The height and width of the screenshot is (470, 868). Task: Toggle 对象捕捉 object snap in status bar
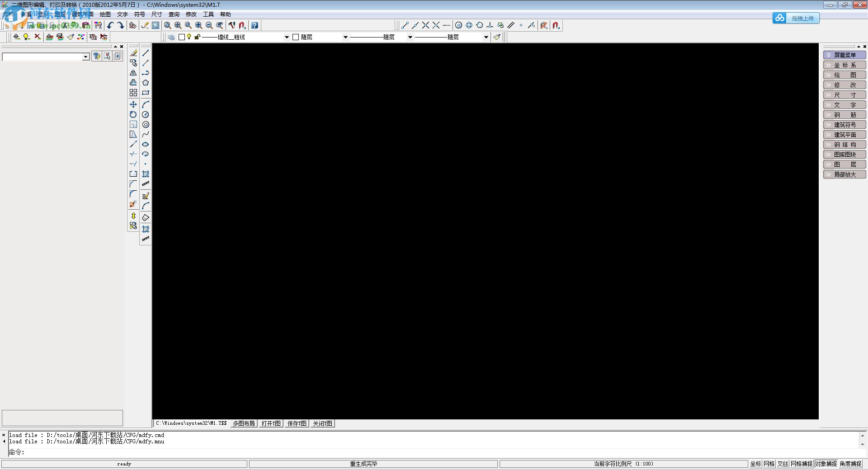(826, 464)
